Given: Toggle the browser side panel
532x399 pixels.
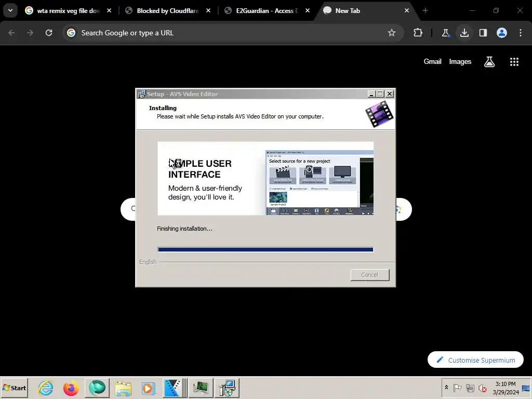Looking at the screenshot, I should (483, 33).
